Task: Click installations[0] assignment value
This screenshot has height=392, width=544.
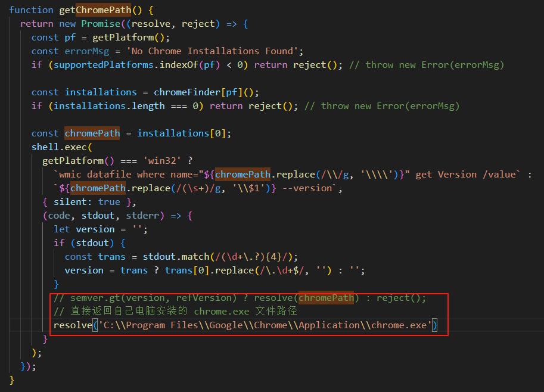Action: tap(182, 133)
